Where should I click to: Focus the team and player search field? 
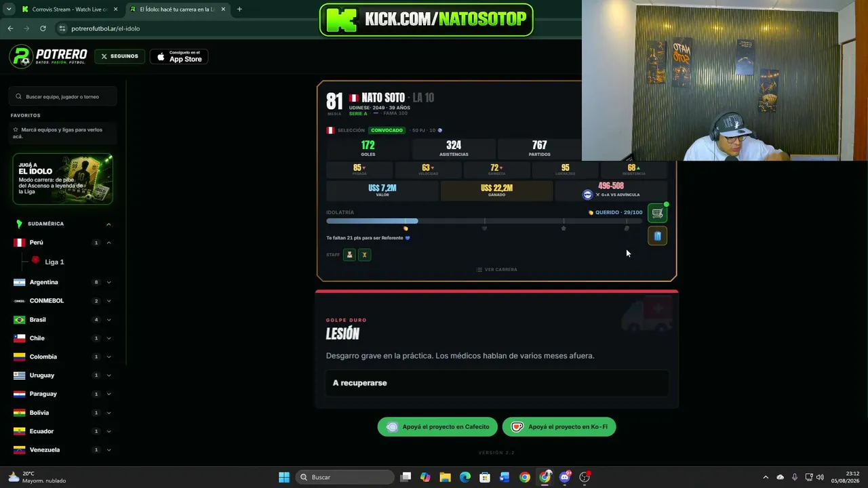[64, 96]
